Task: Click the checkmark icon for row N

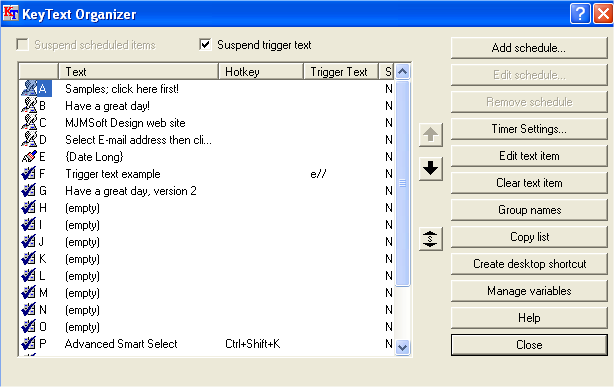Action: coord(29,310)
